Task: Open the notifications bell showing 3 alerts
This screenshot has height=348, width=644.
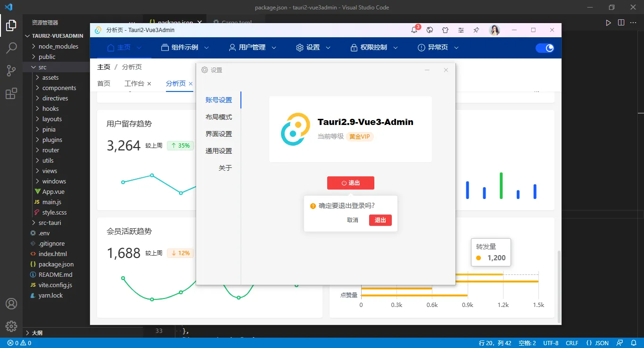Action: click(x=413, y=30)
